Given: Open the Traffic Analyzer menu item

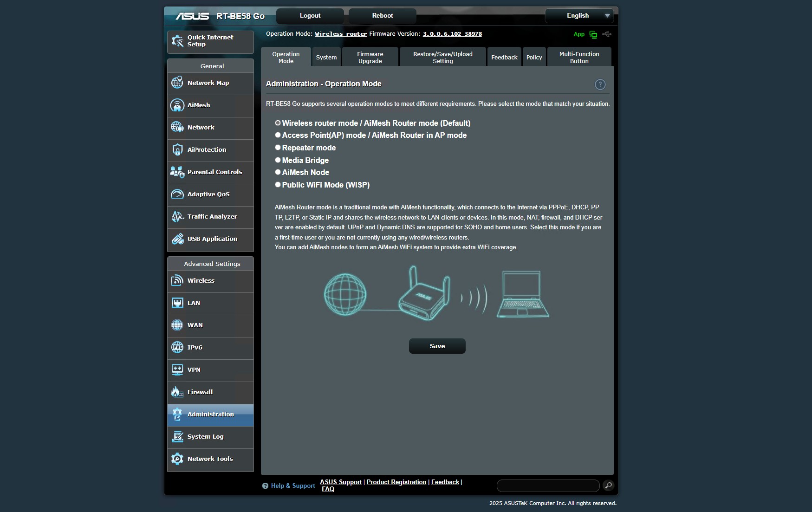Looking at the screenshot, I should (x=210, y=217).
